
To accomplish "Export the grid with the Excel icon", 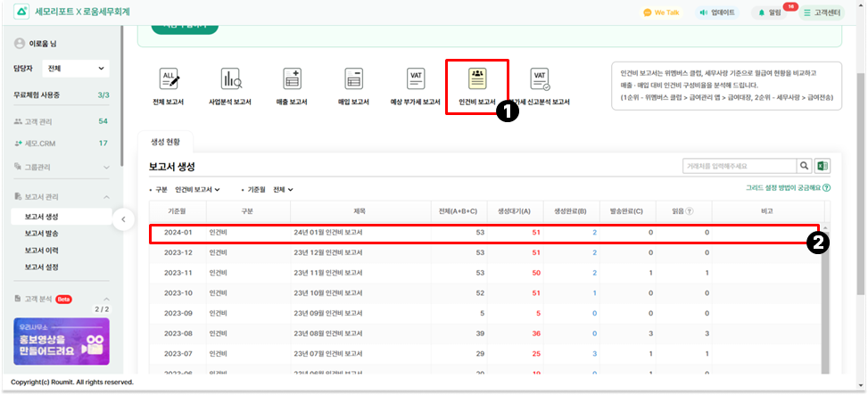I will tap(823, 166).
